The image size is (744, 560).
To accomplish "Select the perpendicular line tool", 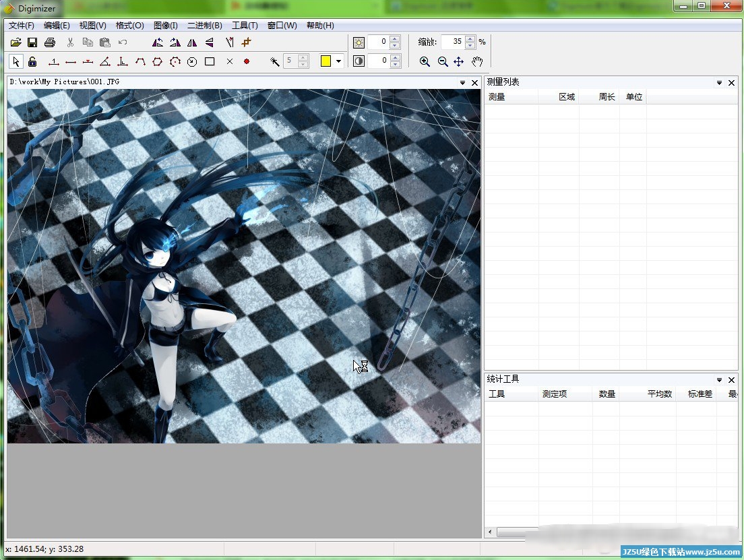I will tap(123, 62).
